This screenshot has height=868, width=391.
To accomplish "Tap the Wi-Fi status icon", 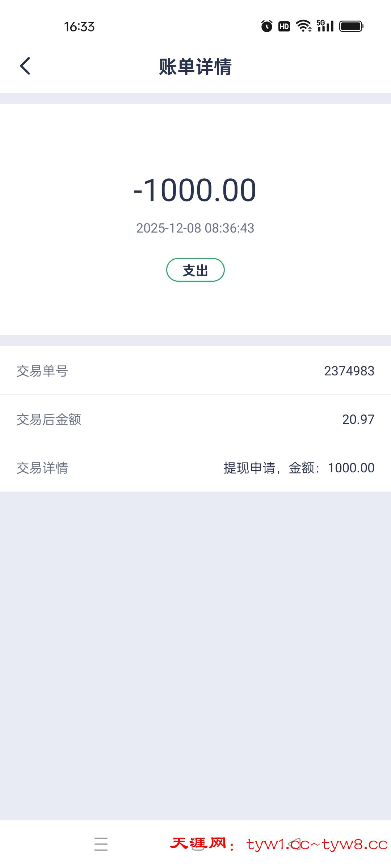I will [x=303, y=26].
